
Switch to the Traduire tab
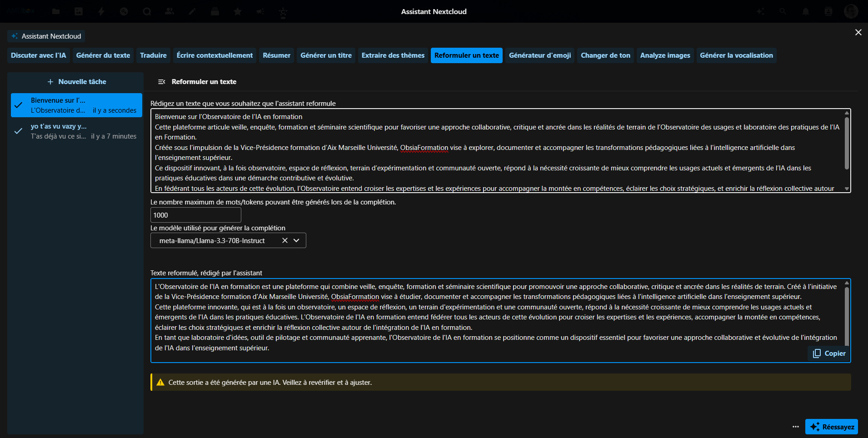pos(153,55)
